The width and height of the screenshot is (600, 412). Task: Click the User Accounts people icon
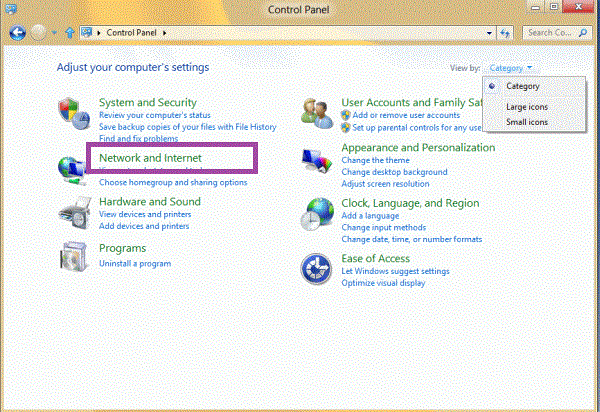[x=317, y=113]
